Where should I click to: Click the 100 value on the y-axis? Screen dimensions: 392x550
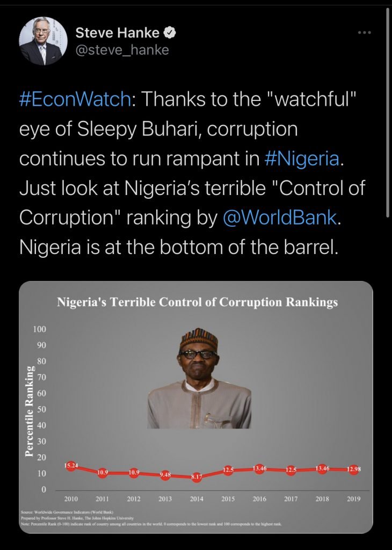pos(40,329)
